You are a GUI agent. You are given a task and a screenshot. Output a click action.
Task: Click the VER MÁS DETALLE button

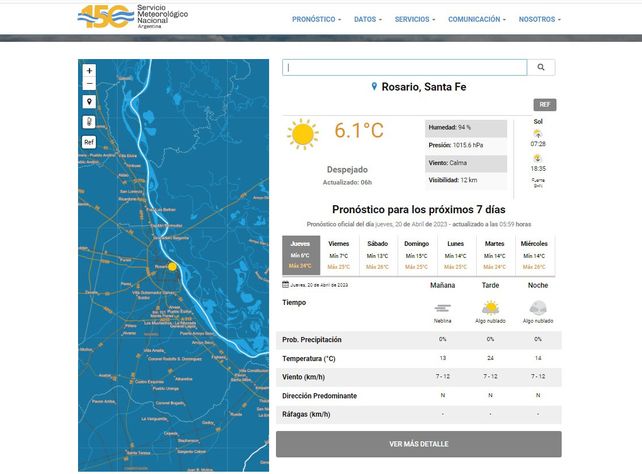(418, 444)
